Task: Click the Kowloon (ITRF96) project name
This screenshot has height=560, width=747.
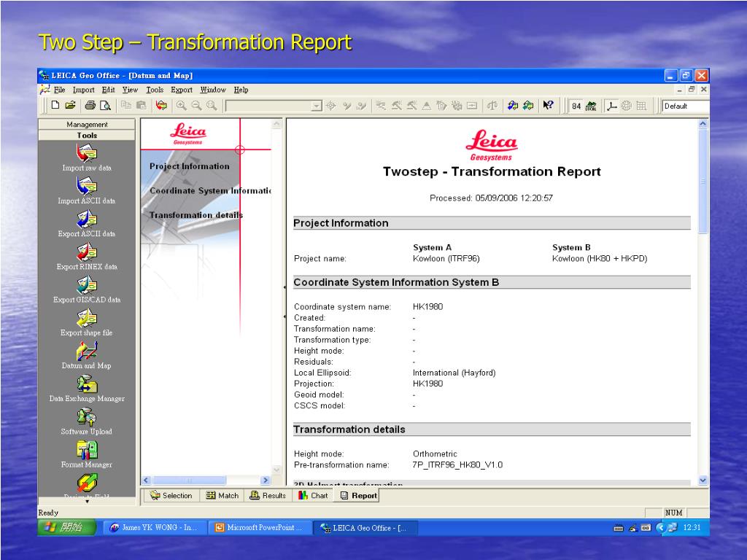Action: [446, 259]
